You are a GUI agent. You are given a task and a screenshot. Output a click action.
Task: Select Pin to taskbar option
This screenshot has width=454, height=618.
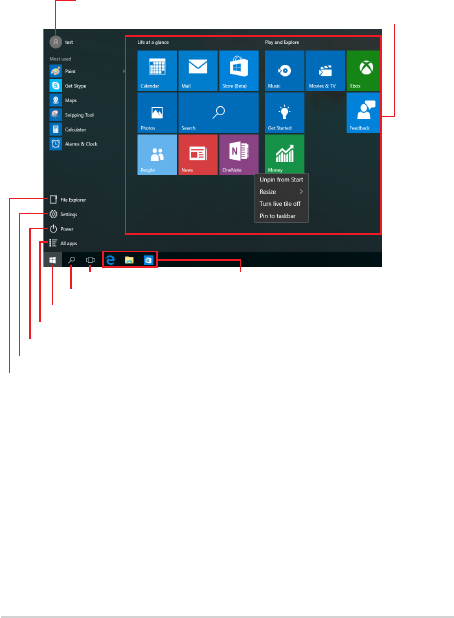tap(277, 216)
